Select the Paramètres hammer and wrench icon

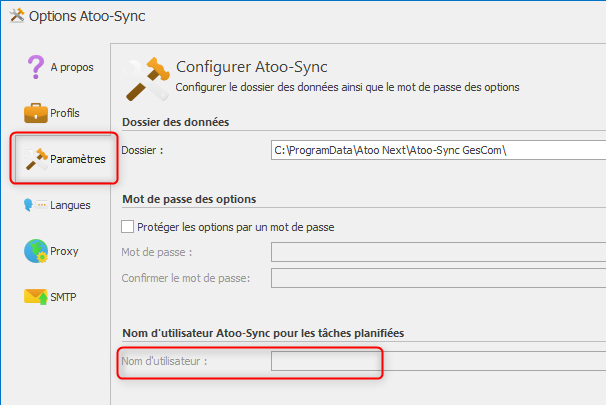(x=36, y=159)
